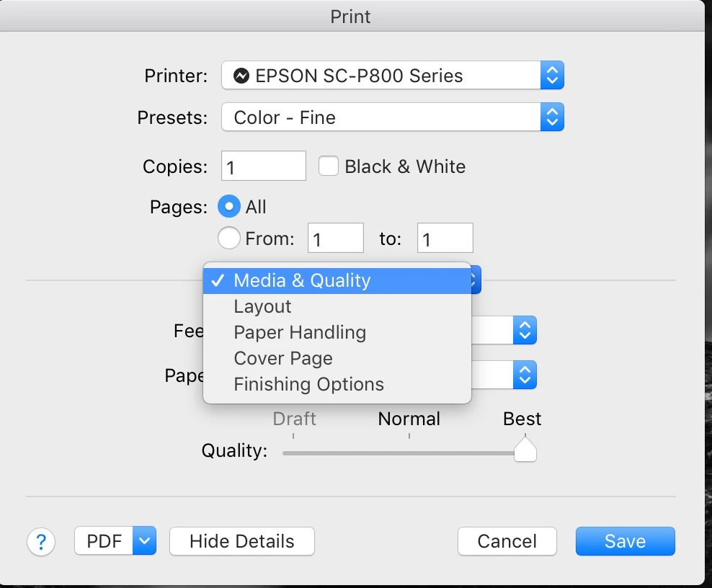Click the printer status icon next to EPSON

point(241,76)
